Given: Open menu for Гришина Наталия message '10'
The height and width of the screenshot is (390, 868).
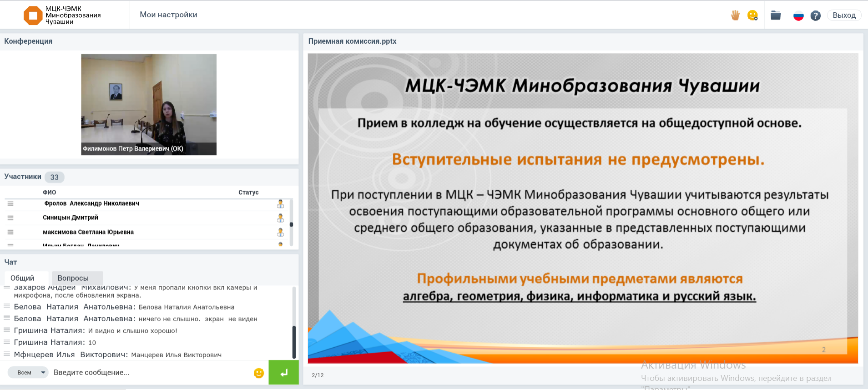Looking at the screenshot, I should coord(7,342).
